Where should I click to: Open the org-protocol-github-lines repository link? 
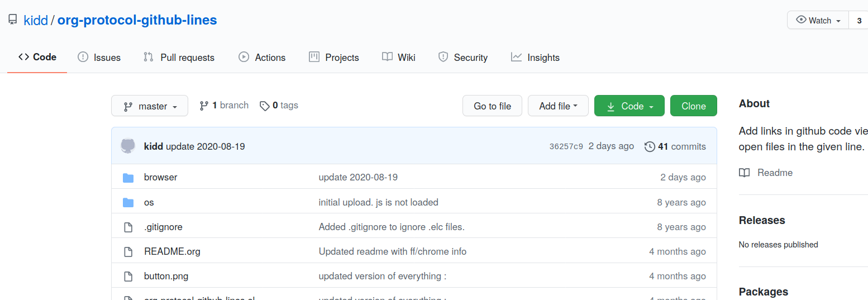pos(137,21)
